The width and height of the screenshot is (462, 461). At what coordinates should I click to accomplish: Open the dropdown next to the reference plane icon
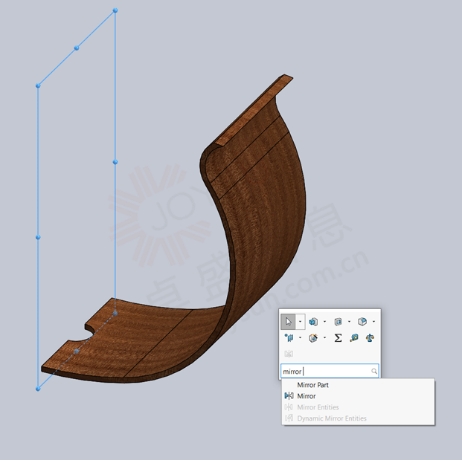pos(300,338)
